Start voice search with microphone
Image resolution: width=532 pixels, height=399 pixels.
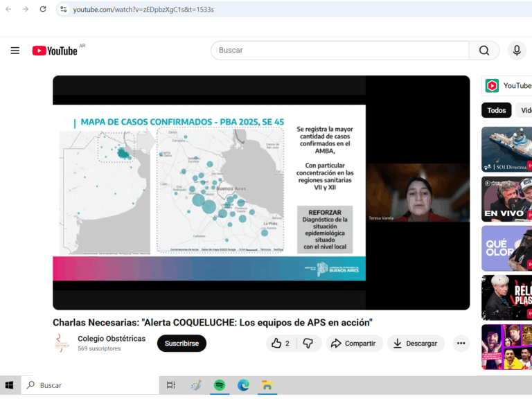[x=517, y=50]
